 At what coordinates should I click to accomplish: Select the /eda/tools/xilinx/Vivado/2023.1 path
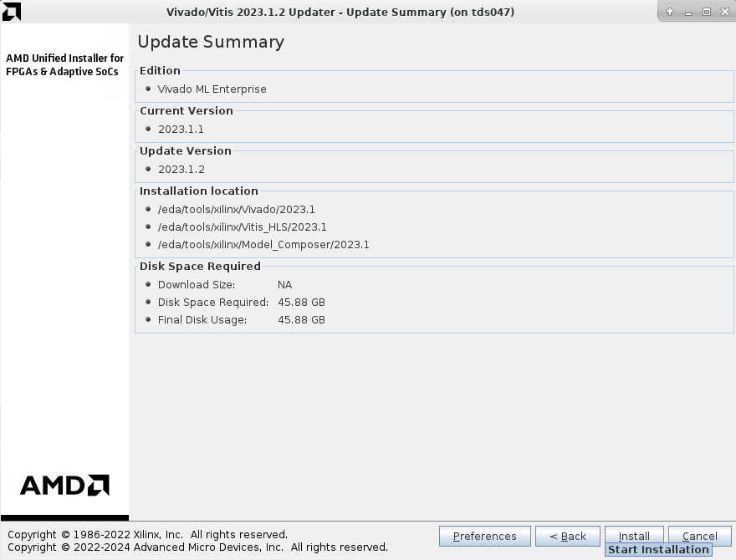pos(236,209)
